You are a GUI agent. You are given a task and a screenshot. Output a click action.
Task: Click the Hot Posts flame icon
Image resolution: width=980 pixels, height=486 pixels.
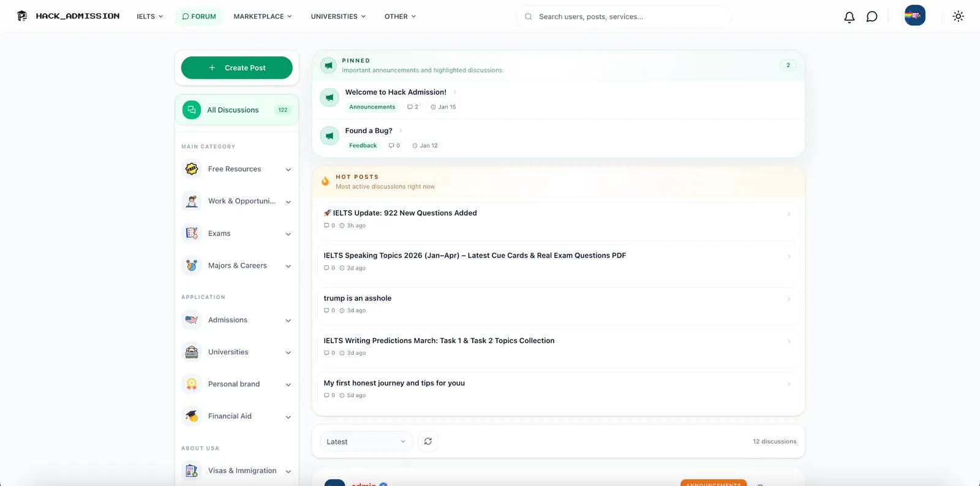pyautogui.click(x=325, y=181)
